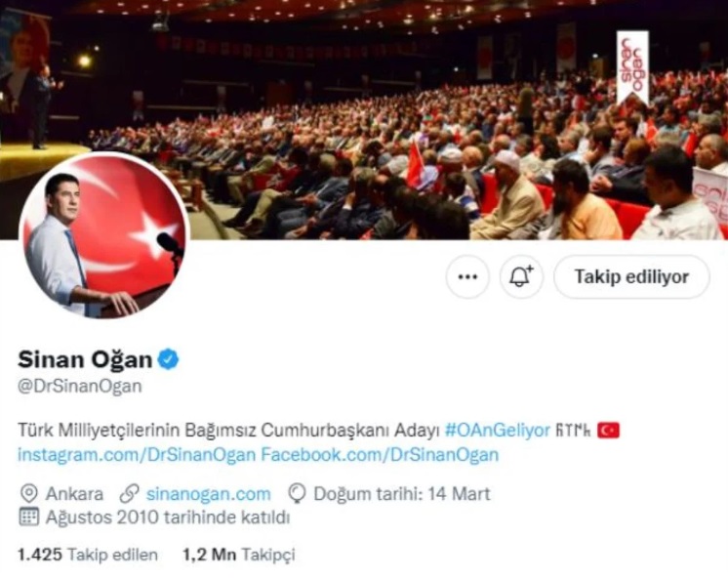Click the chain link icon
The width and height of the screenshot is (728, 580).
click(x=129, y=494)
